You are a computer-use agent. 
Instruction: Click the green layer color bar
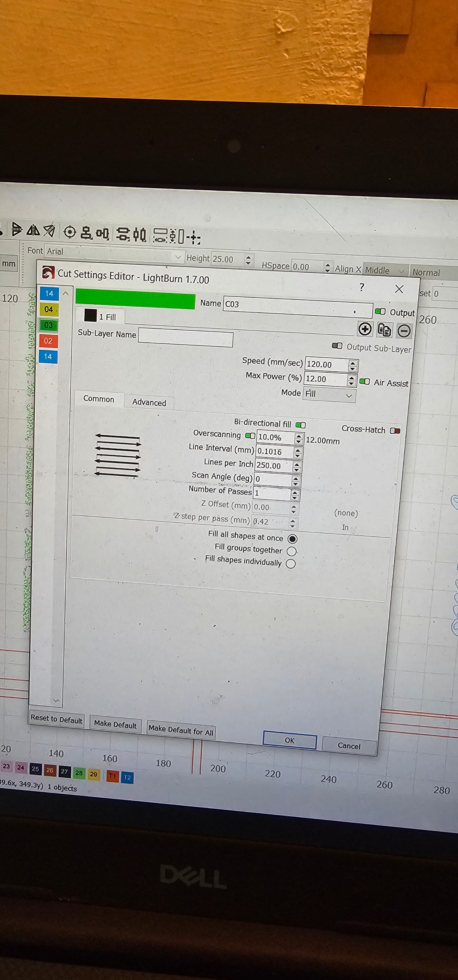coord(135,299)
